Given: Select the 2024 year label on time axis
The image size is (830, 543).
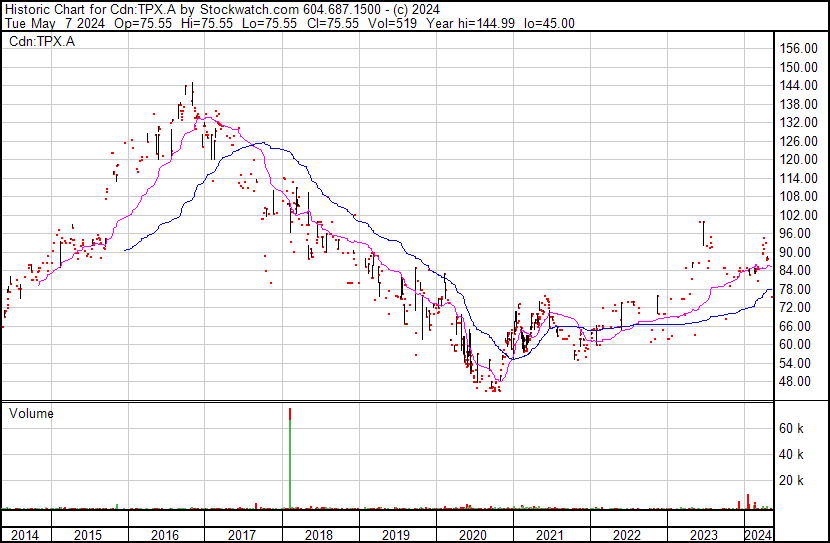Looking at the screenshot, I should pyautogui.click(x=759, y=535).
